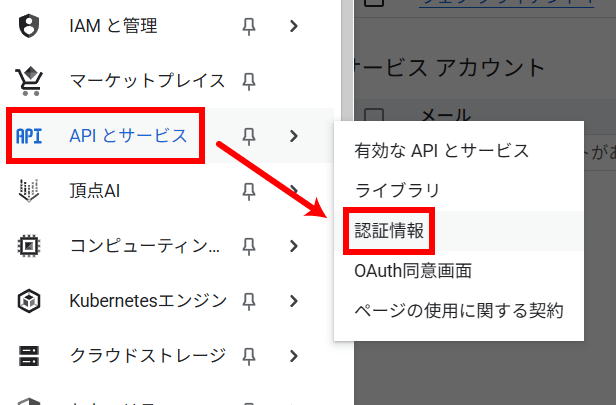
Task: Expand the IAM と管理 submenu chevron
Action: tap(293, 26)
